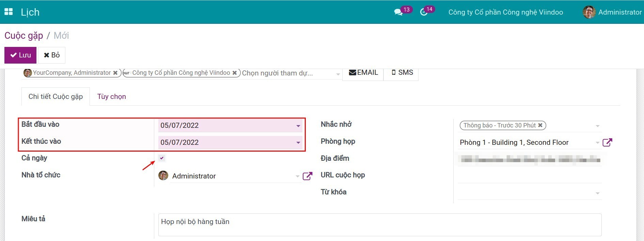
Task: Expand the Kết thúc vào date dropdown
Action: 298,143
